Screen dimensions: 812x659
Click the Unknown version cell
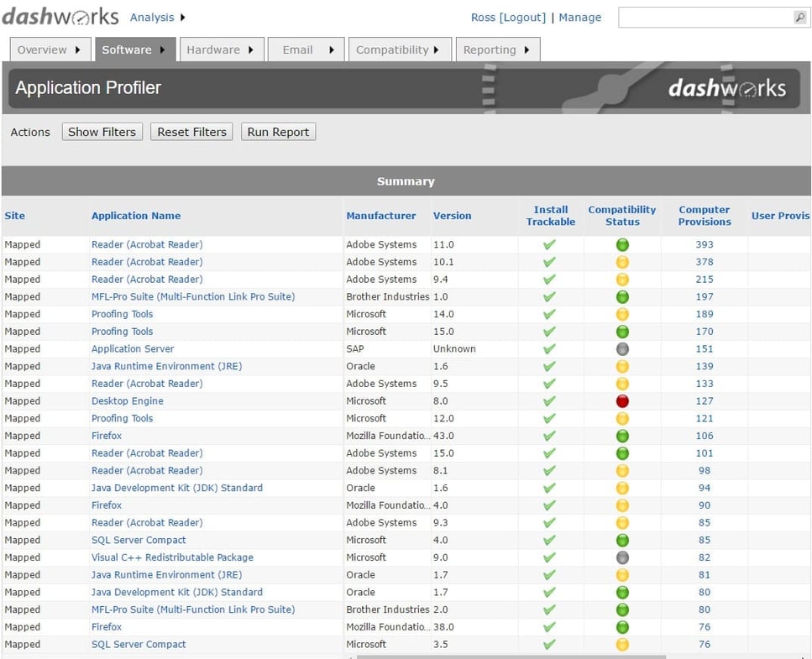(x=454, y=349)
